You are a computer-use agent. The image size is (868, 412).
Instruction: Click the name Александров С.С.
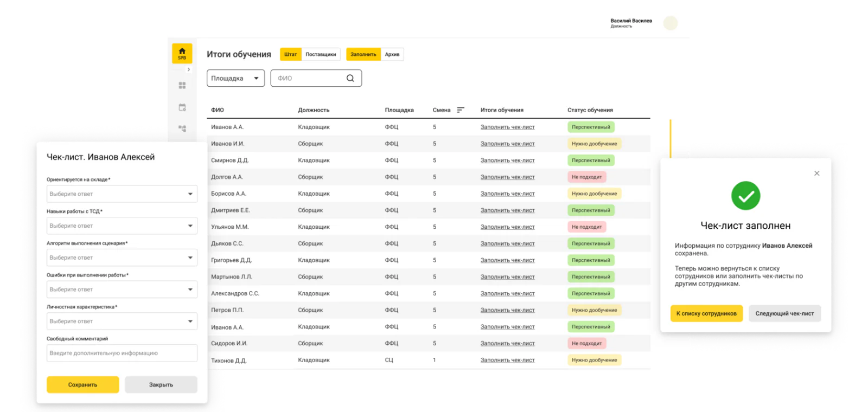[x=235, y=293]
